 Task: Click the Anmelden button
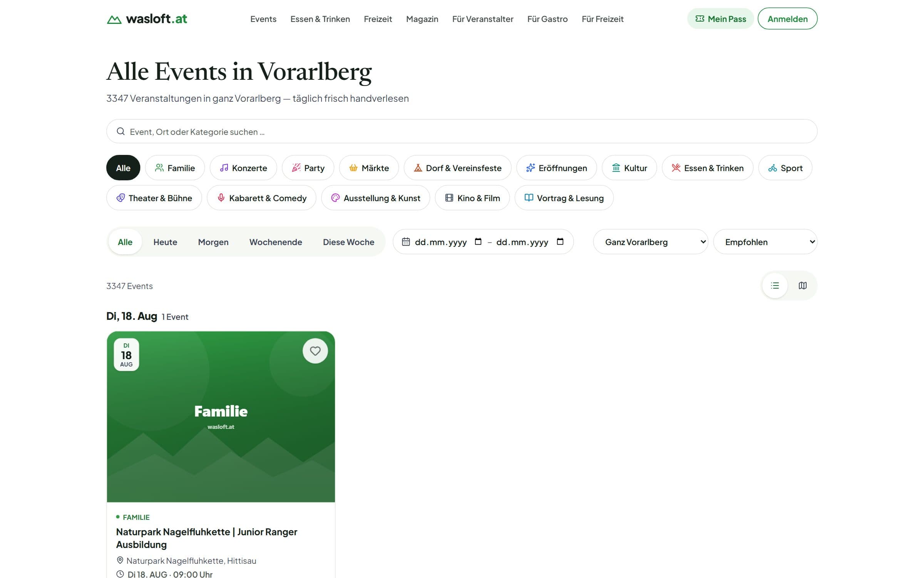tap(787, 18)
